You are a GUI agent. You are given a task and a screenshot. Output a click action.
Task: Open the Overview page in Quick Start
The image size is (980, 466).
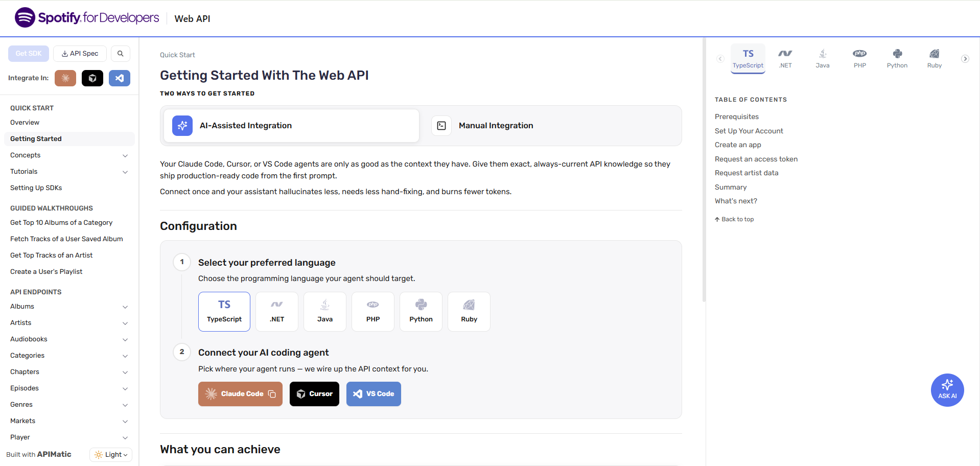point(25,123)
